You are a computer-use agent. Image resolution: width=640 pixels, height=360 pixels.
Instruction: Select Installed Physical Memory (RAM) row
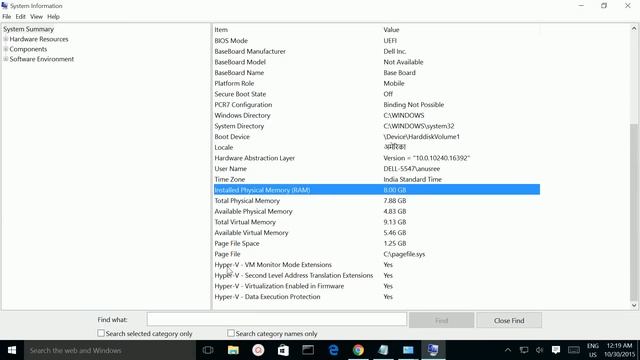point(377,190)
